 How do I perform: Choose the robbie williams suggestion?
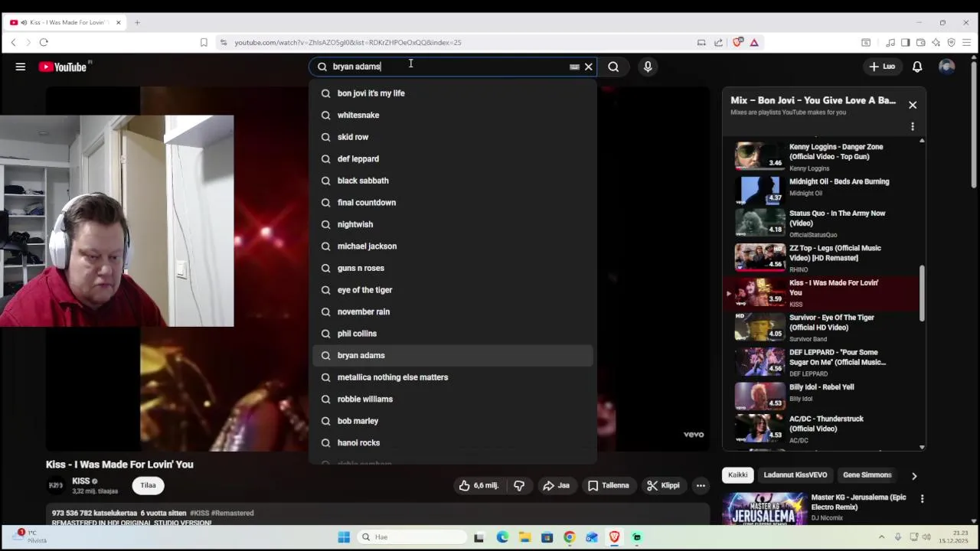[452, 399]
